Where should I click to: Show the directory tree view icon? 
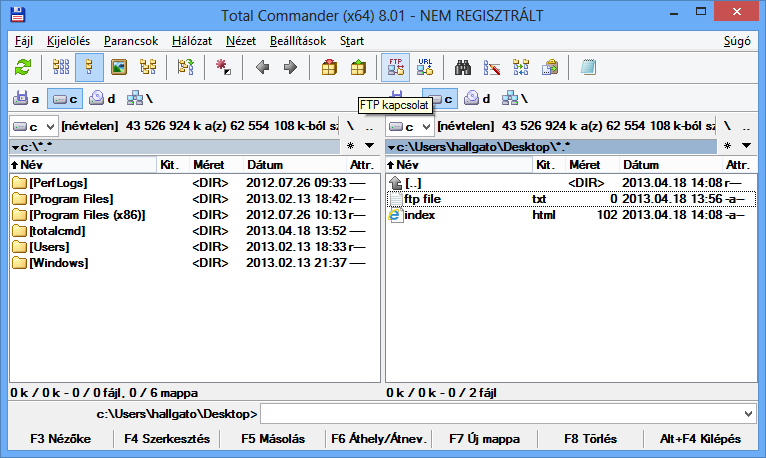pyautogui.click(x=148, y=67)
